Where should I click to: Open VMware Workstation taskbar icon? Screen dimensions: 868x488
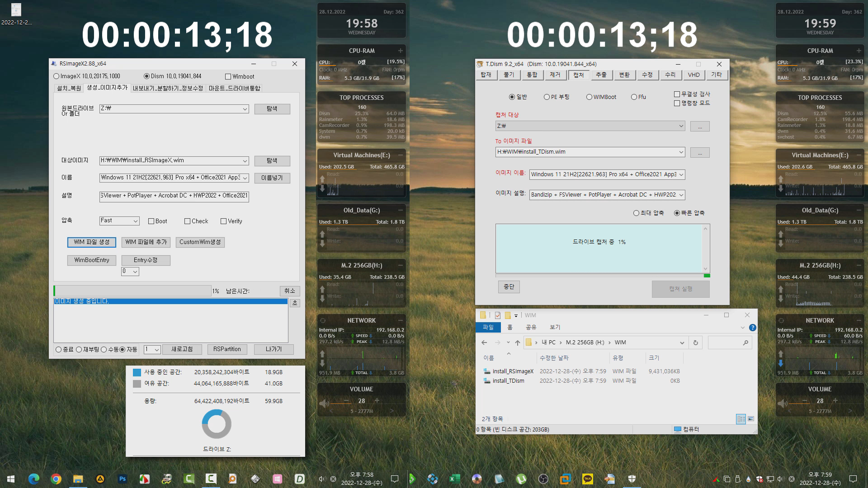(x=566, y=479)
